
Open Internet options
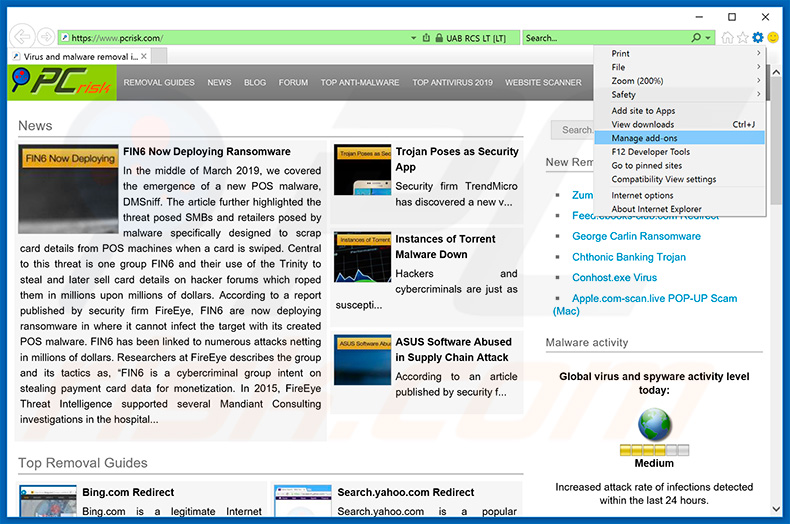(x=680, y=195)
